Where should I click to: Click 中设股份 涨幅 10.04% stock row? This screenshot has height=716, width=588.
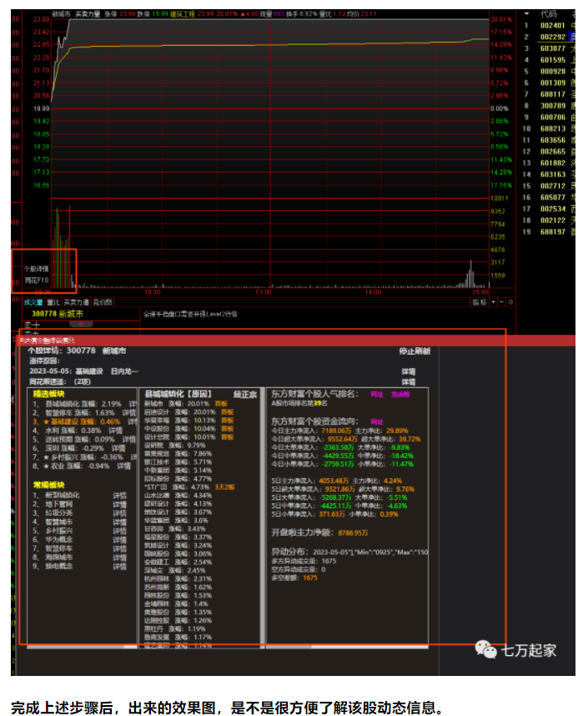pyautogui.click(x=189, y=429)
